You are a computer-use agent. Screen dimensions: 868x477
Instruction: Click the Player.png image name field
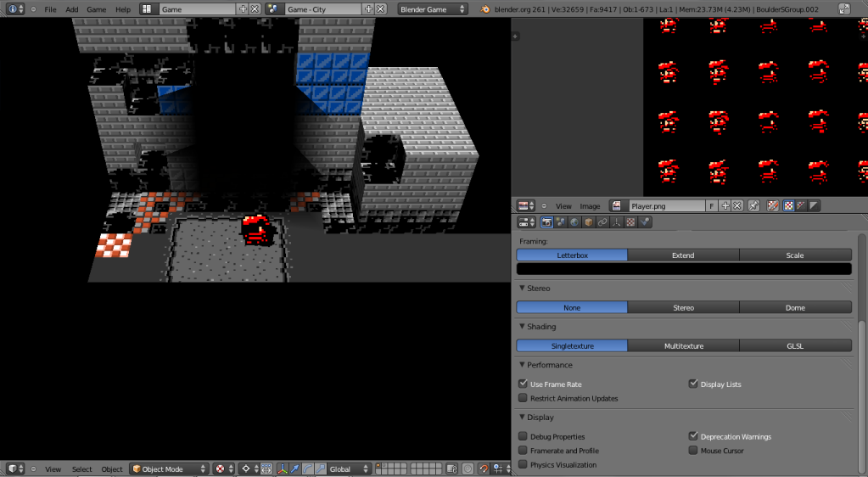point(667,205)
